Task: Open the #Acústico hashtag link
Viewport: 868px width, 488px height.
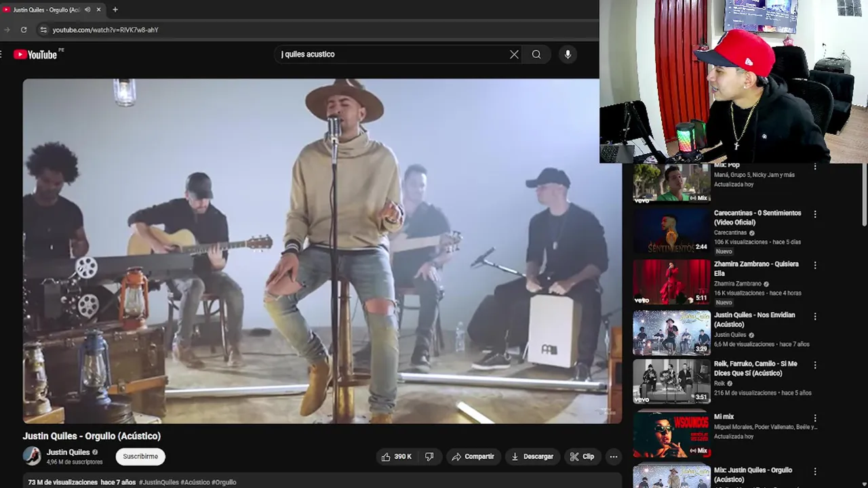Action: (195, 483)
